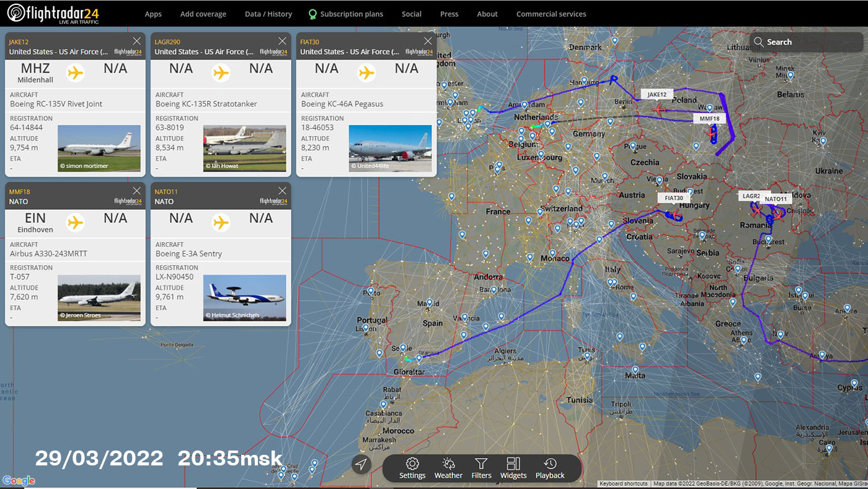The image size is (868, 489).
Task: Close the MMF18 flight card
Action: click(136, 191)
